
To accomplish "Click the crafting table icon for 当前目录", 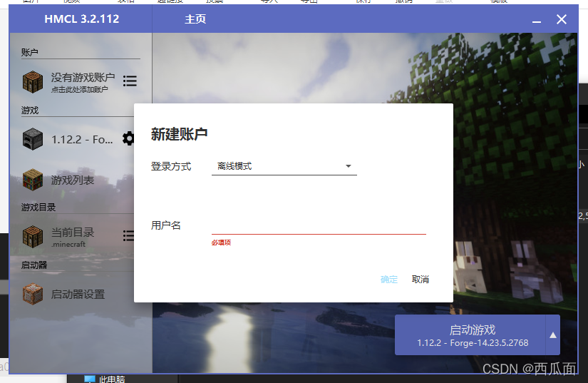I will point(33,236).
